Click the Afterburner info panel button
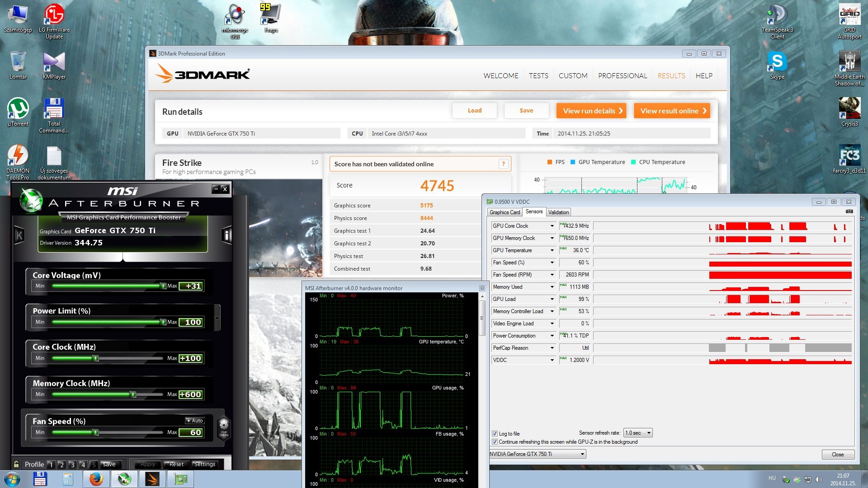Image resolution: width=868 pixels, height=488 pixels. tap(226, 235)
